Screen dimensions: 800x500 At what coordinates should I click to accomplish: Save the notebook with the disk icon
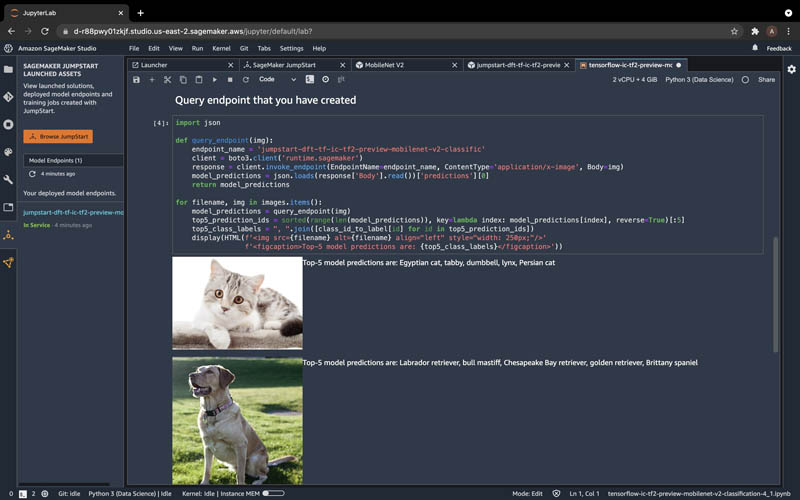click(136, 80)
